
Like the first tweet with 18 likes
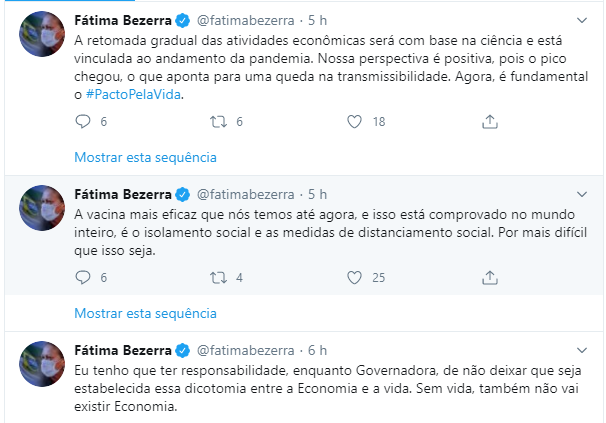353,121
